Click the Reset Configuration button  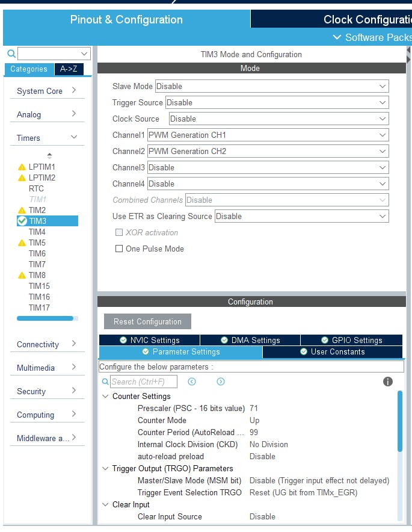pos(147,321)
